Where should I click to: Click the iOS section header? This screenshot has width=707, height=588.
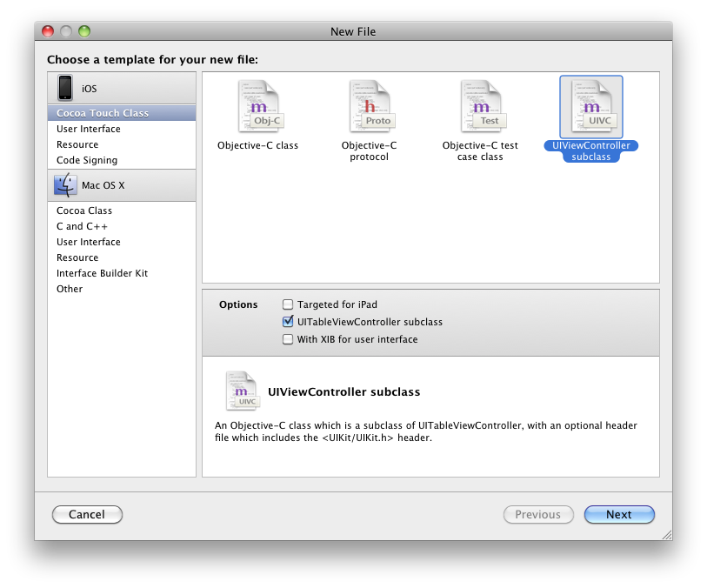pos(122,89)
